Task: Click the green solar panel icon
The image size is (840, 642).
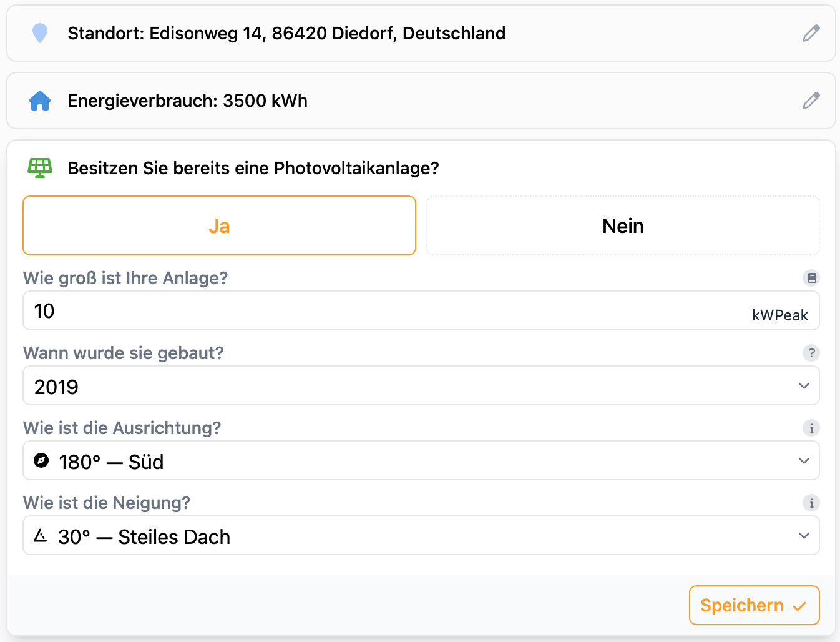Action: point(40,168)
